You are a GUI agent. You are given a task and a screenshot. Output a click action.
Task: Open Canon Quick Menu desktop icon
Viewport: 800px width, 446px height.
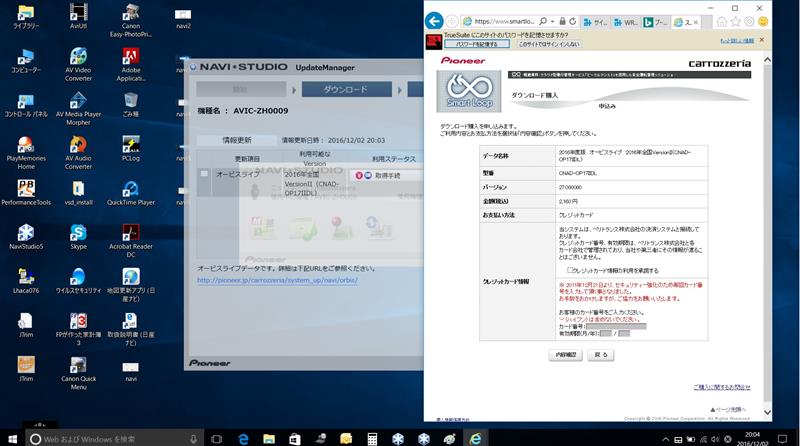78,373
